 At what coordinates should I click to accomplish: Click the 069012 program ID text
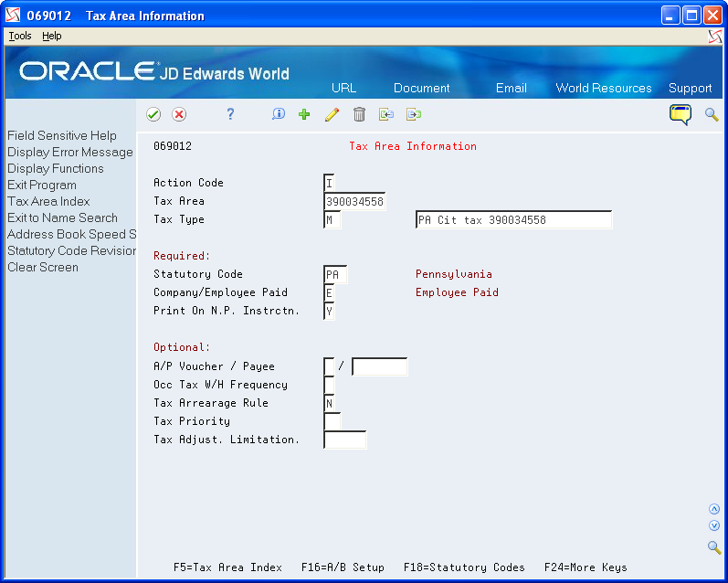173,146
